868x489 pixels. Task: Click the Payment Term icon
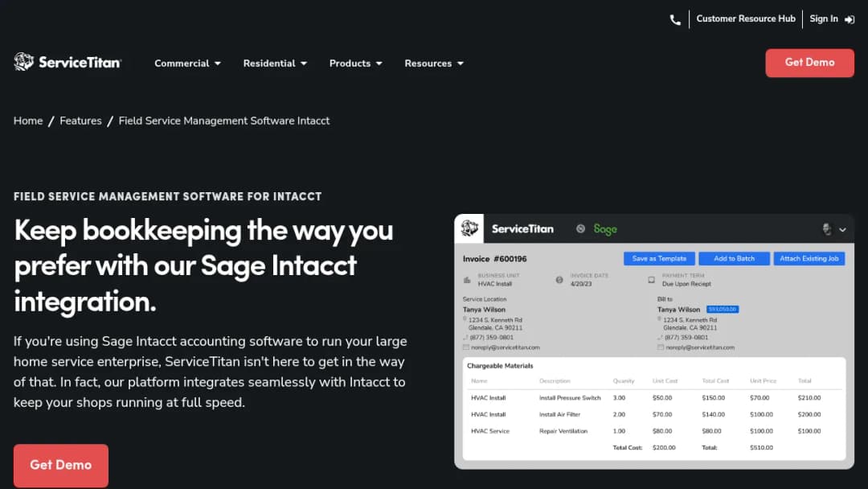[x=651, y=280]
